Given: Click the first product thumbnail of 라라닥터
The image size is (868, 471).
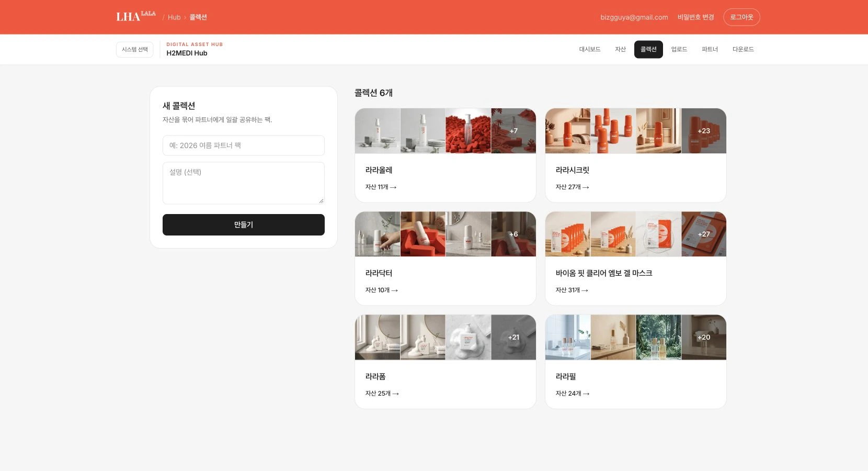Looking at the screenshot, I should tap(378, 234).
